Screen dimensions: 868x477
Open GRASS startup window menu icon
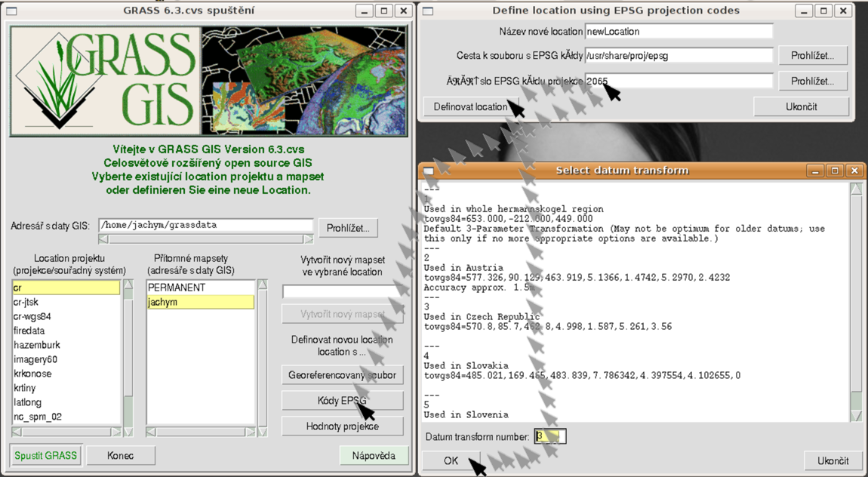pos(11,11)
